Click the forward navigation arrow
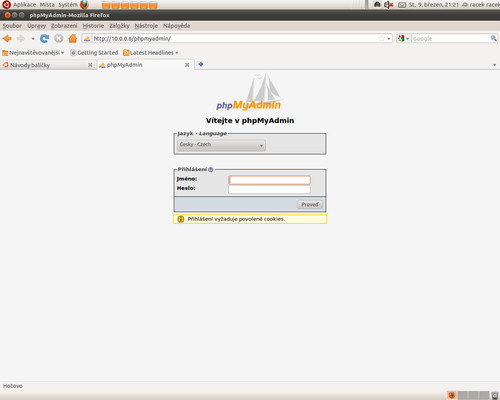500x400 pixels. 21,39
